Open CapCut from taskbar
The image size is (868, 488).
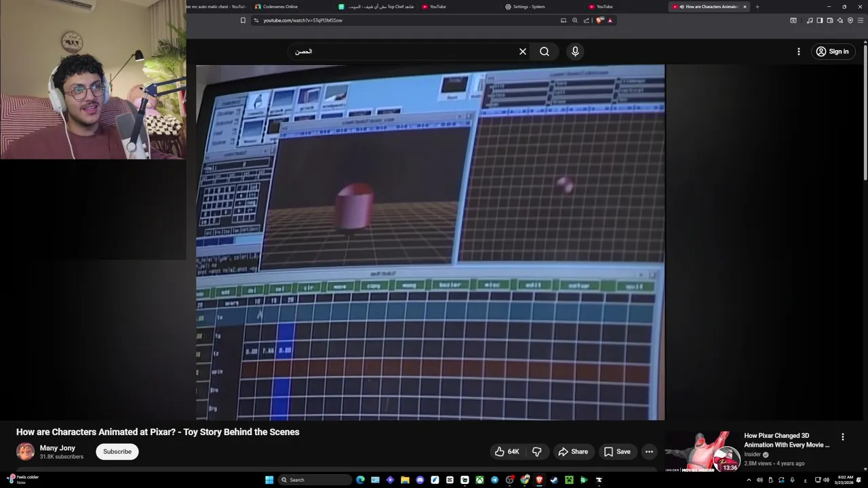pos(450,480)
